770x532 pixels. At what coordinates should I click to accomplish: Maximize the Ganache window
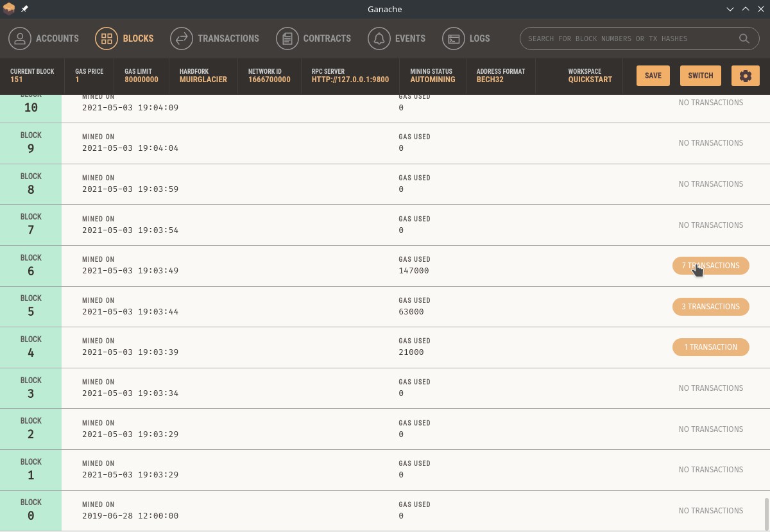tap(746, 9)
